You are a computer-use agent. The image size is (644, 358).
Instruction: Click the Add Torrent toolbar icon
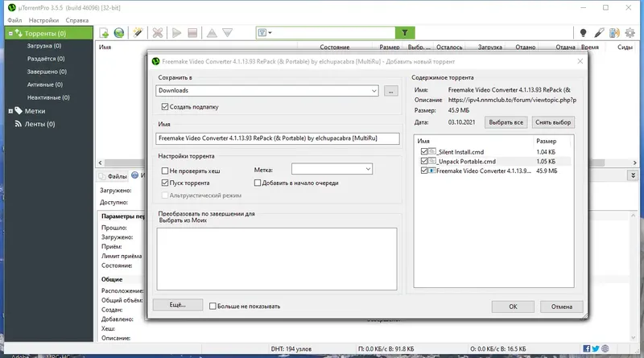click(104, 33)
